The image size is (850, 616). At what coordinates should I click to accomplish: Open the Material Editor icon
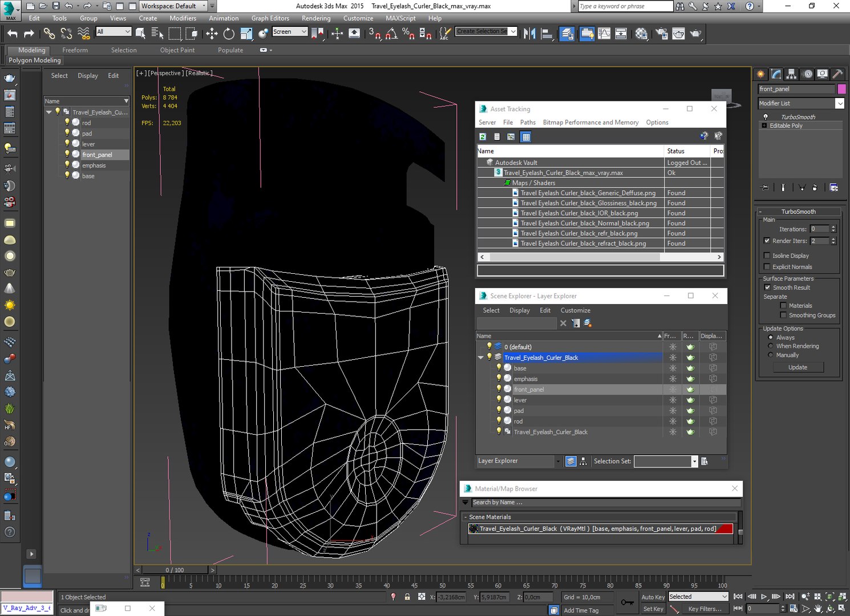coord(642,34)
